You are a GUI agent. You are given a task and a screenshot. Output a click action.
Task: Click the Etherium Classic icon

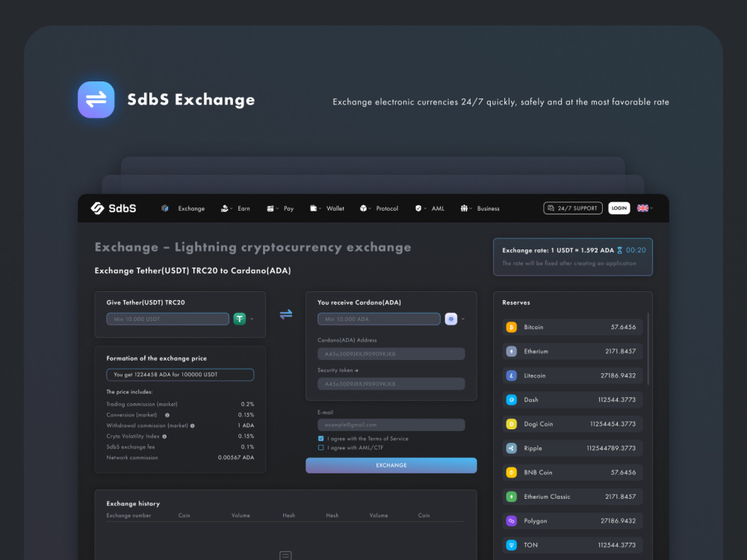511,497
